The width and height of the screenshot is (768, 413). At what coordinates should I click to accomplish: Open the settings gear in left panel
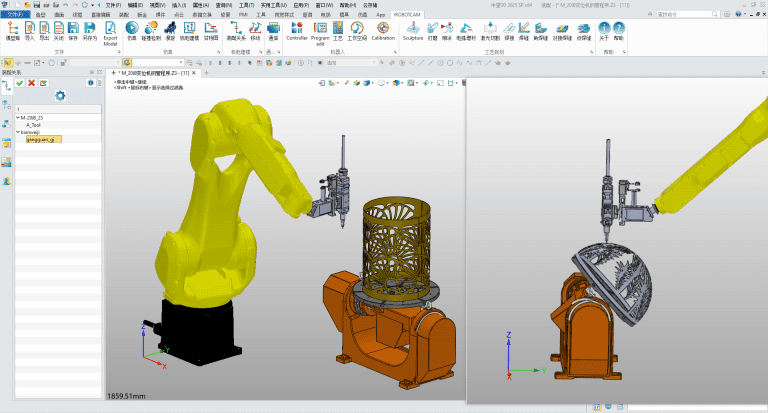(x=60, y=96)
